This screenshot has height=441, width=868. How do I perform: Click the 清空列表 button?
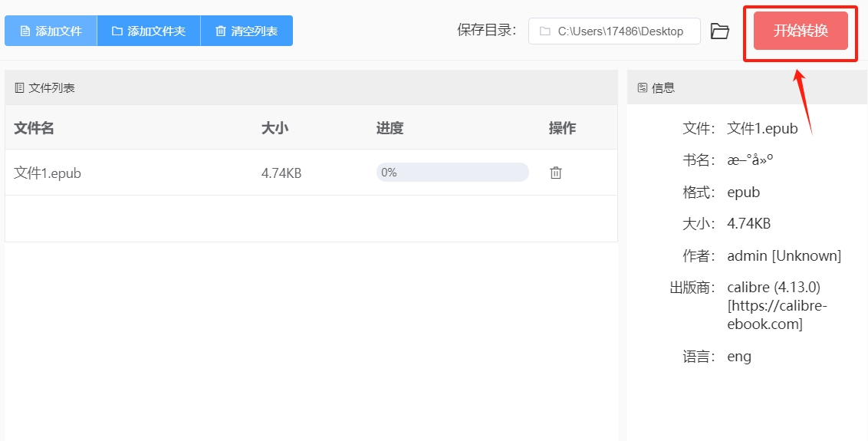click(247, 31)
